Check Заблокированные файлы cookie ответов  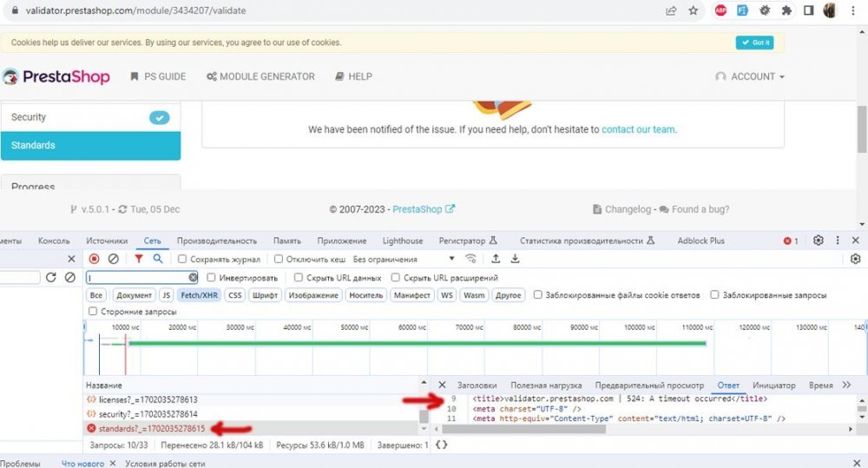coord(537,294)
